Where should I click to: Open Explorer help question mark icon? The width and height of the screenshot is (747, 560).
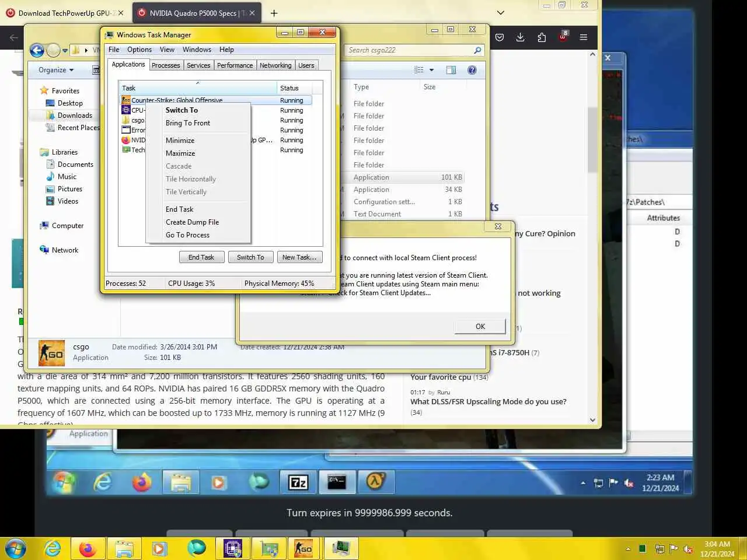pyautogui.click(x=472, y=70)
